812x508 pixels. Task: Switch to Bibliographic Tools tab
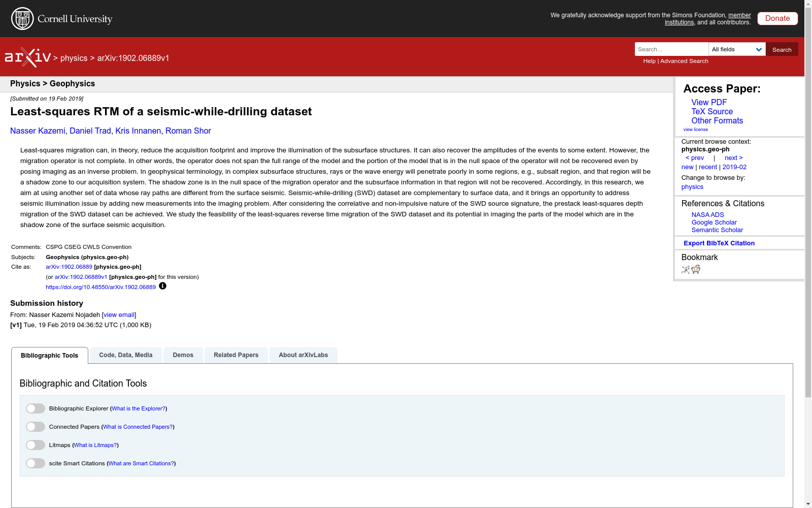(50, 355)
